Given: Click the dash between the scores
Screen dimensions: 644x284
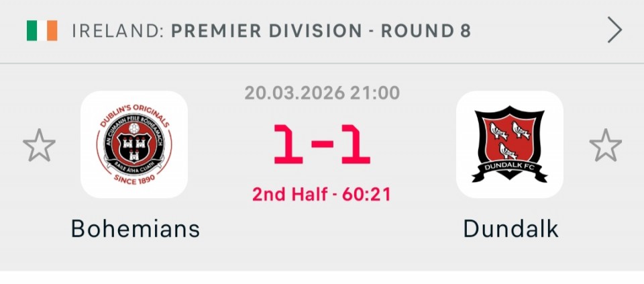Looking at the screenshot, I should pos(322,146).
